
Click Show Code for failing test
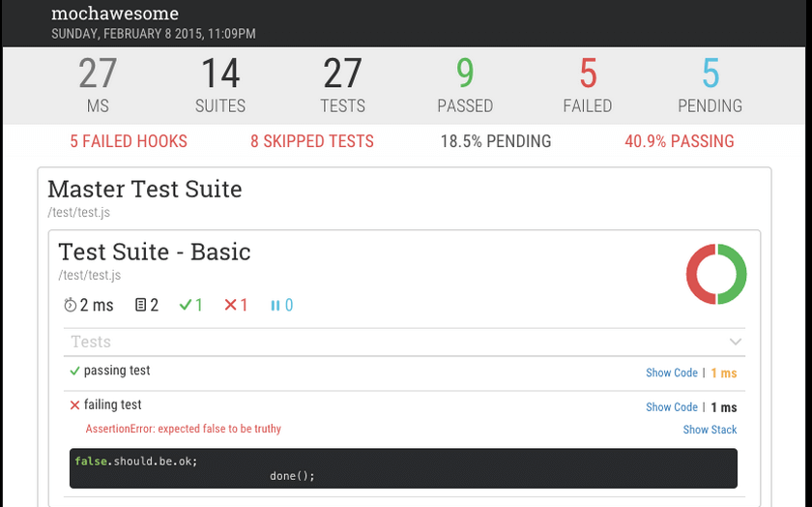(672, 407)
